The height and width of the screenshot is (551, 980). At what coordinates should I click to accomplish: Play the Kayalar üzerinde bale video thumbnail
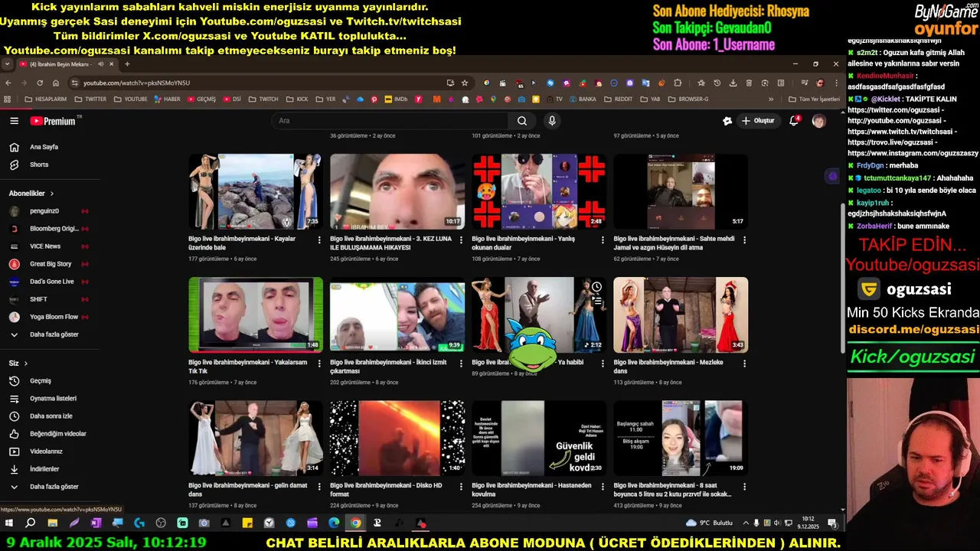pos(256,191)
